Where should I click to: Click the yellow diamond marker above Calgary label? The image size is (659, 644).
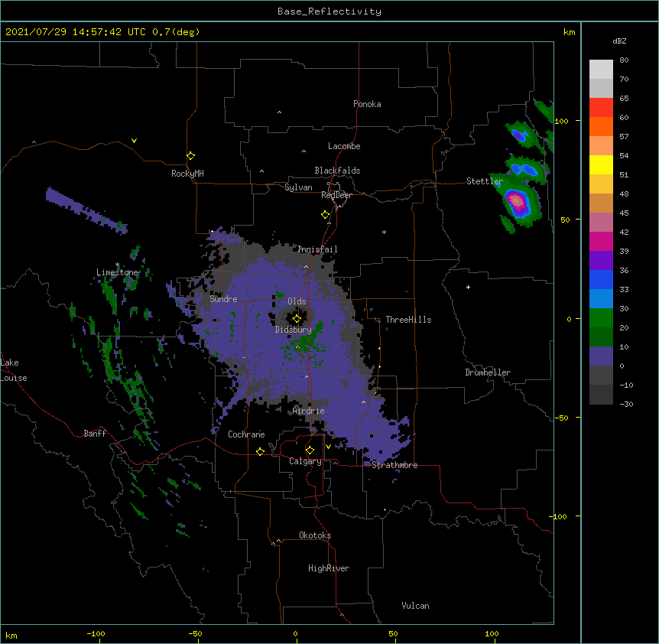click(x=310, y=450)
